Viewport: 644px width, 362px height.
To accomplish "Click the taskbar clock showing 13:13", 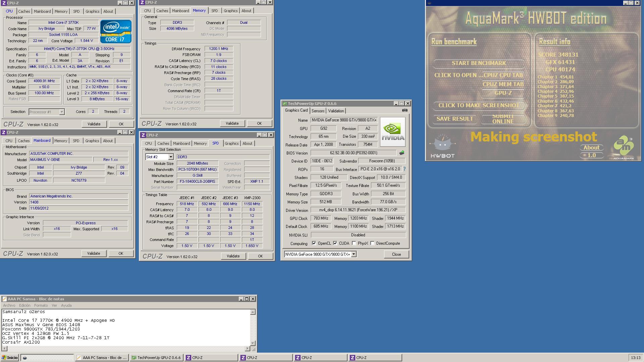I will pos(635,358).
